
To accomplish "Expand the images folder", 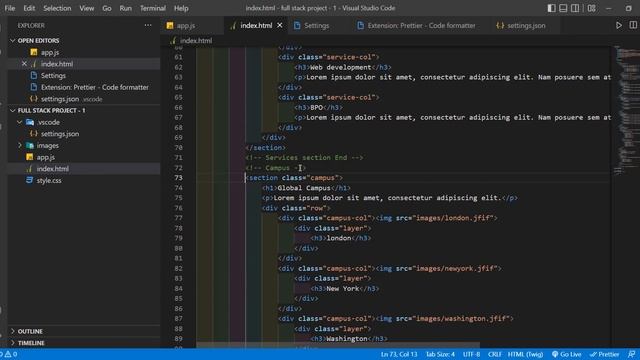I will [x=19, y=145].
